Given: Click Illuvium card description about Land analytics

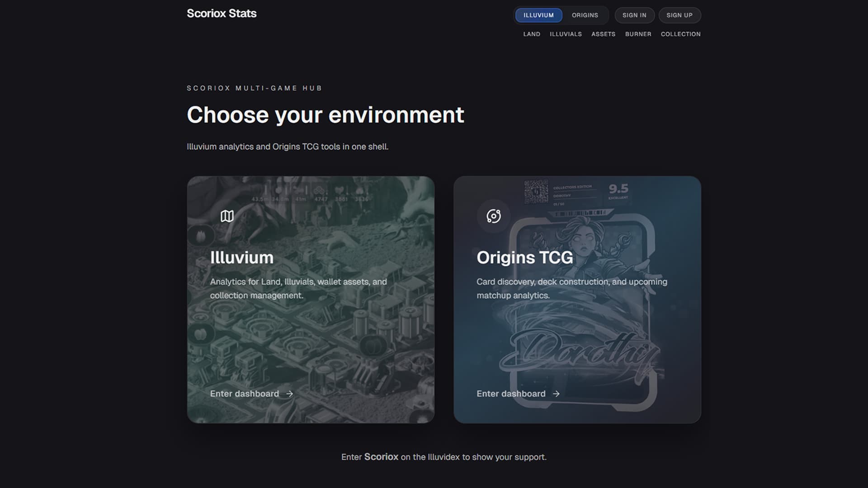Looking at the screenshot, I should 298,288.
